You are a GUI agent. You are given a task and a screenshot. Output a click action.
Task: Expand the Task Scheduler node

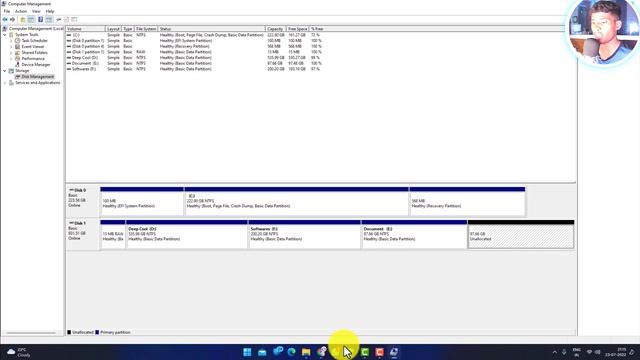[11, 41]
